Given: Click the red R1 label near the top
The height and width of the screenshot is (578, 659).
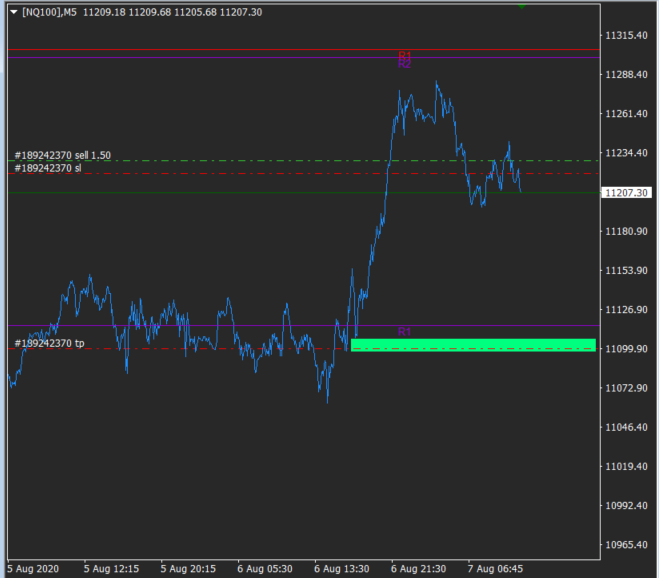Looking at the screenshot, I should click(x=404, y=55).
